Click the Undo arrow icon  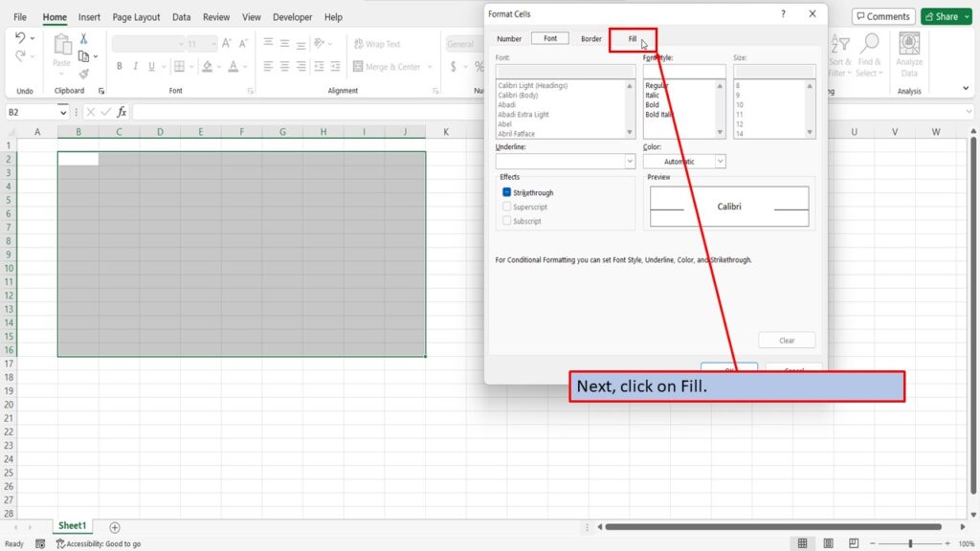(20, 38)
